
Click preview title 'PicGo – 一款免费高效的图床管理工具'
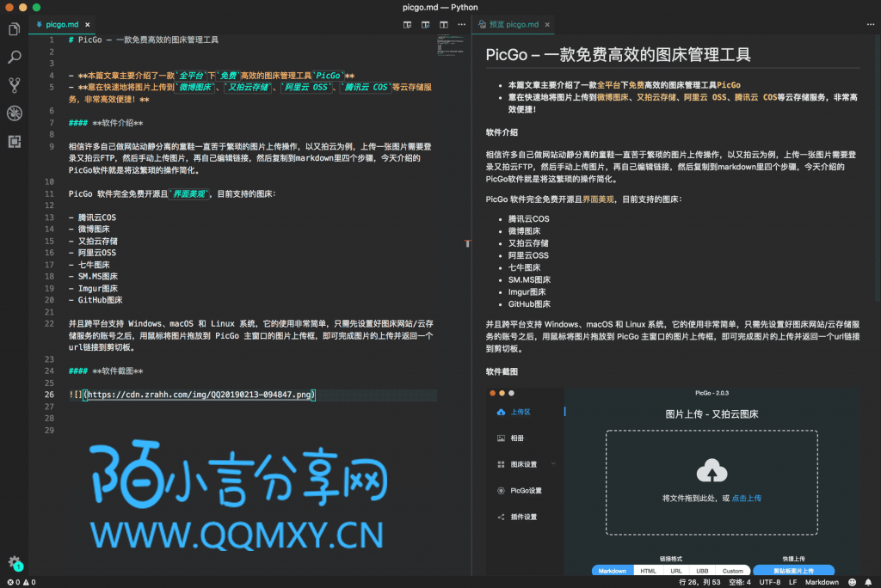click(x=618, y=54)
